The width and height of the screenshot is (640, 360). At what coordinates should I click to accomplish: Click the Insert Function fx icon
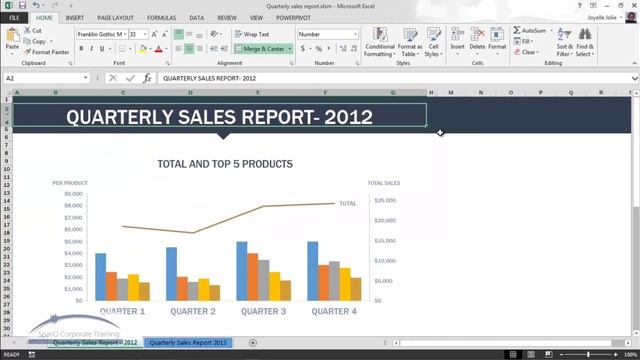[x=147, y=78]
